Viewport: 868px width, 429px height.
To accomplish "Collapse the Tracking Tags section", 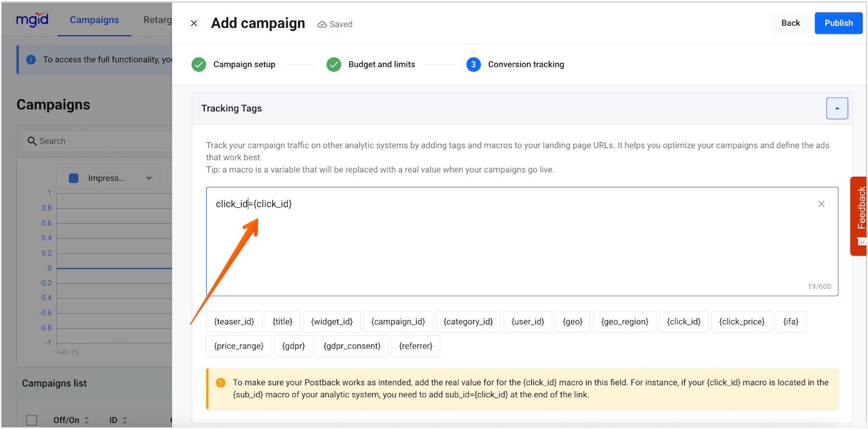I will (837, 108).
